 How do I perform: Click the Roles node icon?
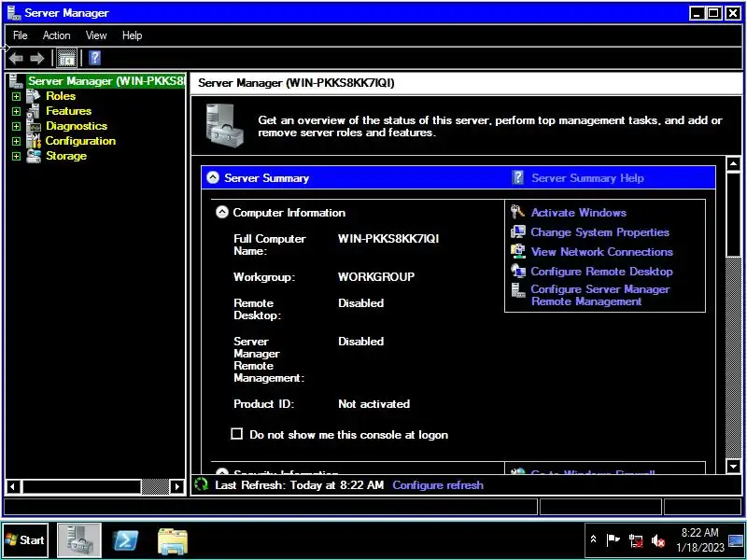pos(34,96)
